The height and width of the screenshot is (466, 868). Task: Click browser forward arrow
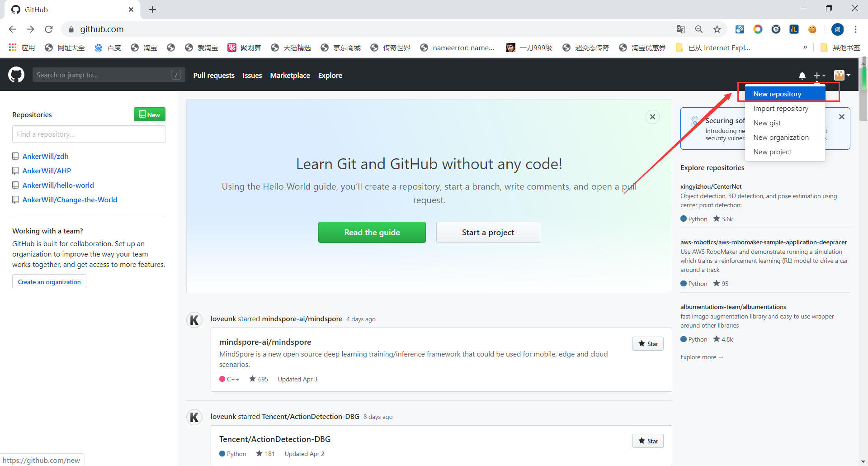pos(31,29)
